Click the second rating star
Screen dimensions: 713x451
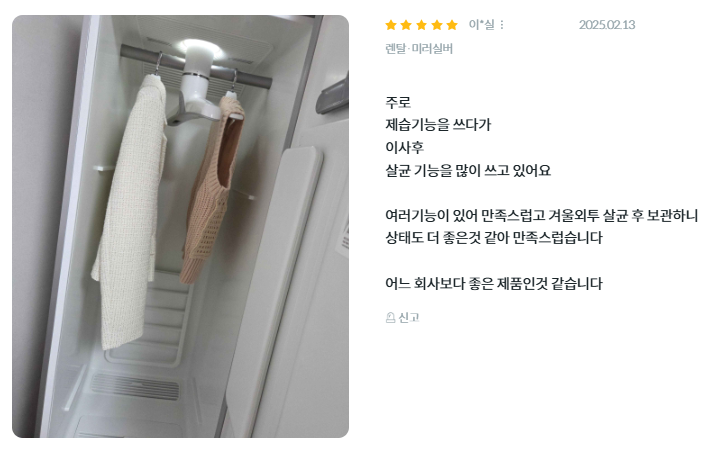click(x=406, y=25)
